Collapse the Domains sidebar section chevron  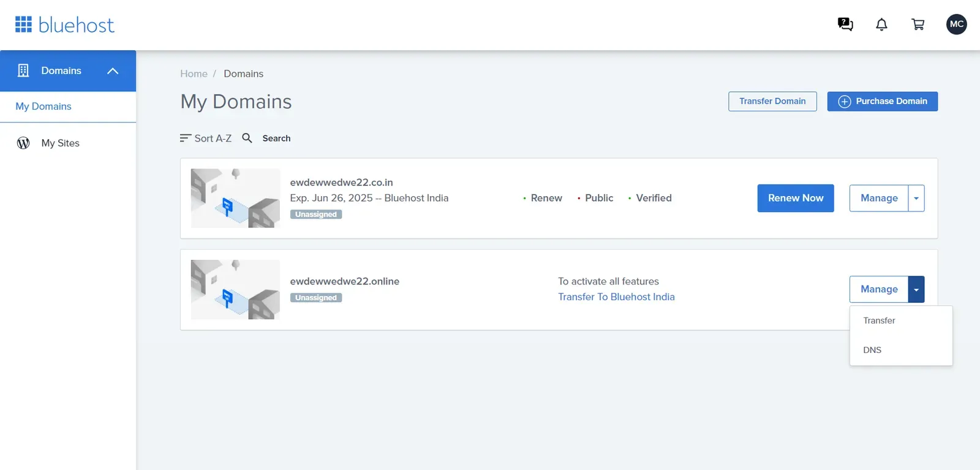tap(113, 71)
